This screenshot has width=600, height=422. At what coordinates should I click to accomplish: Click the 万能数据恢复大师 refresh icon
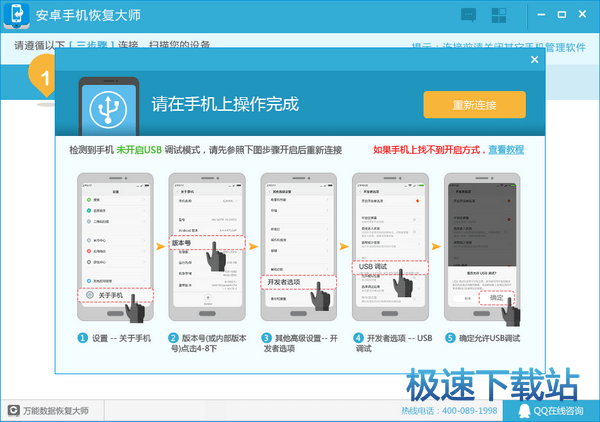[x=13, y=411]
